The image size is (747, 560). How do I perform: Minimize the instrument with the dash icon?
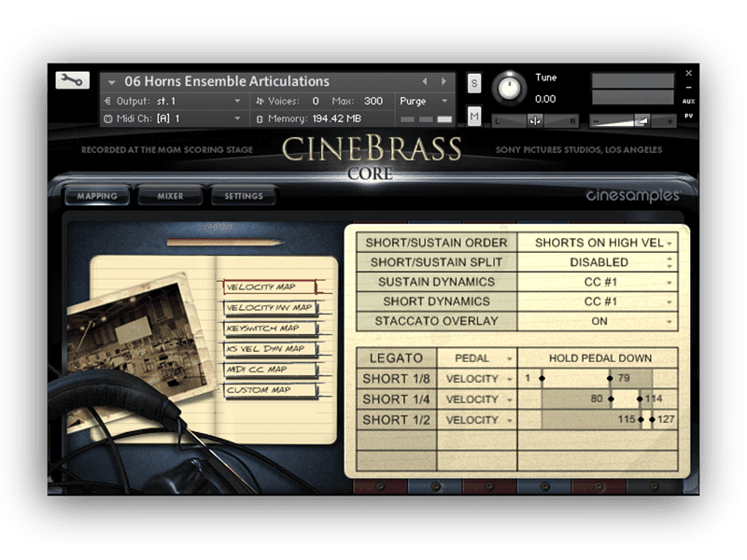tap(688, 88)
